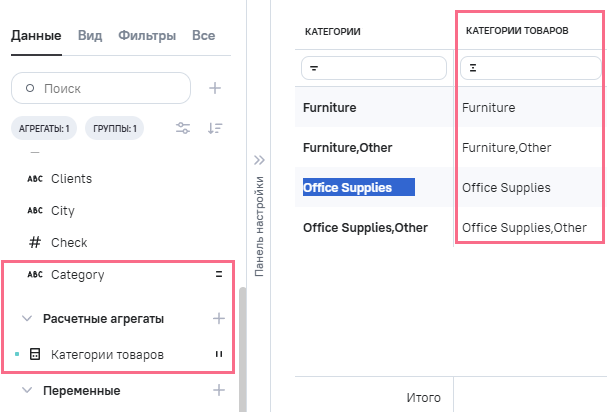
Task: Click the sort order icon
Action: 214,128
